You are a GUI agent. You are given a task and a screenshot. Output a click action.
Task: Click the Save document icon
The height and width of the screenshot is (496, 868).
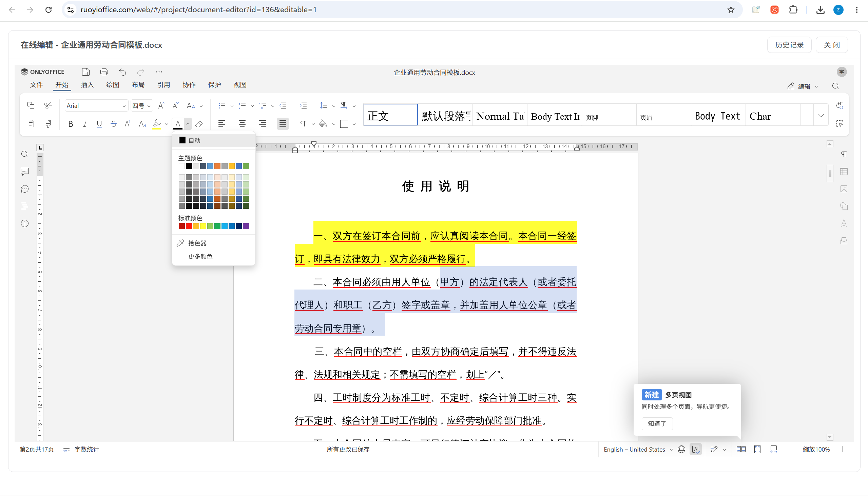pyautogui.click(x=85, y=72)
